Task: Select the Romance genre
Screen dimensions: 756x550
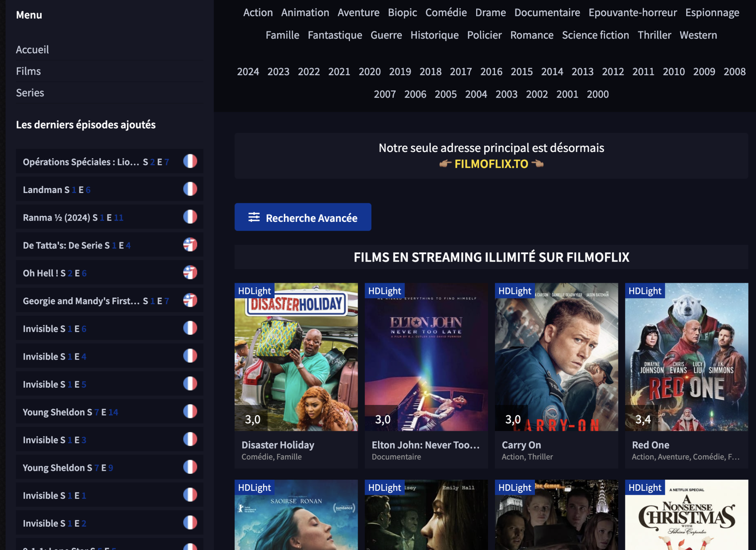Action: [532, 35]
